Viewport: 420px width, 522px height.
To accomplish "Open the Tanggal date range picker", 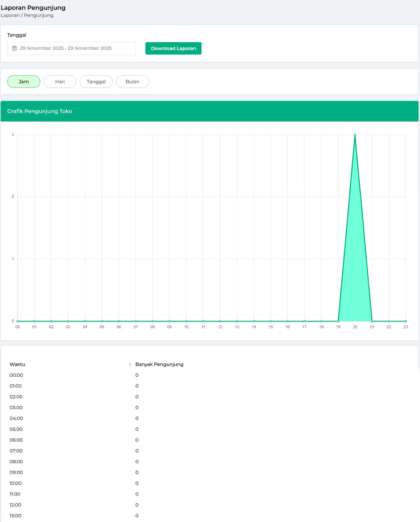I will (x=71, y=48).
